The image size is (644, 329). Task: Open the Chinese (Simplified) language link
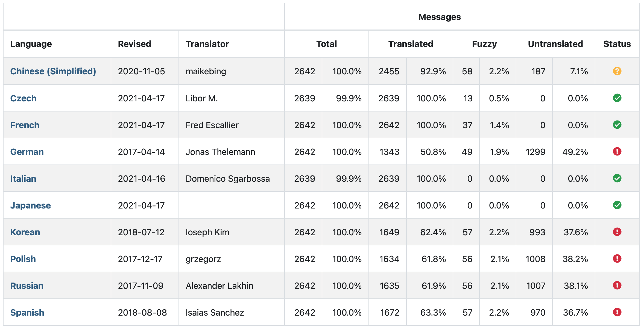[53, 71]
